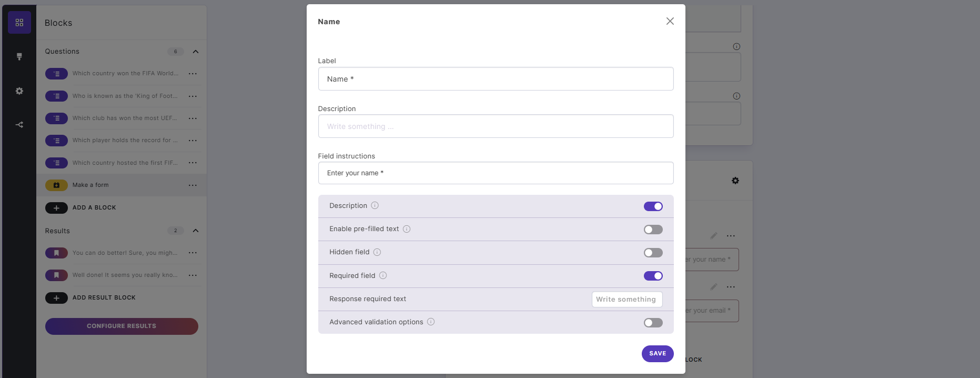Open the Settings gear in the sidebar
Image resolution: width=980 pixels, height=378 pixels.
point(19,91)
